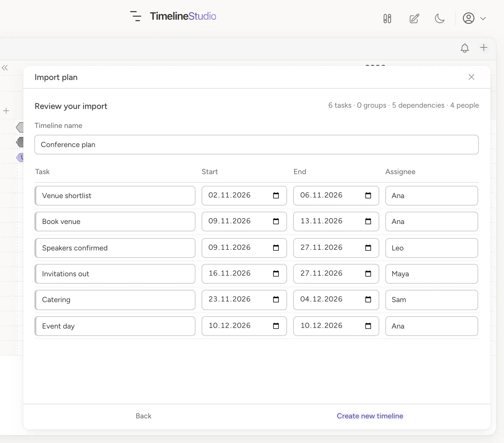Open calendar picker for Speakers confirmed end

point(368,248)
